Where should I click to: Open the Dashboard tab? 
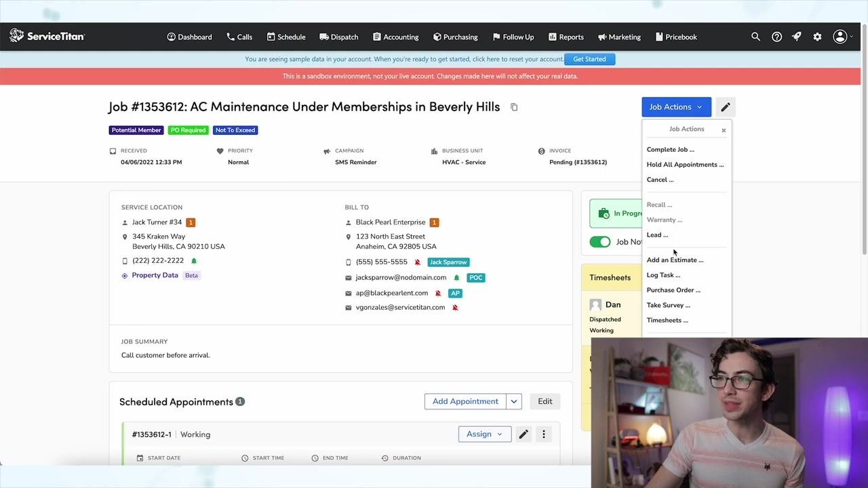[189, 37]
